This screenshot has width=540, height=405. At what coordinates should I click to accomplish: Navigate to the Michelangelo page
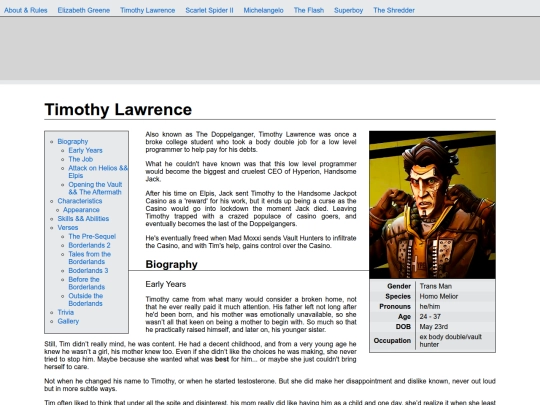click(263, 10)
